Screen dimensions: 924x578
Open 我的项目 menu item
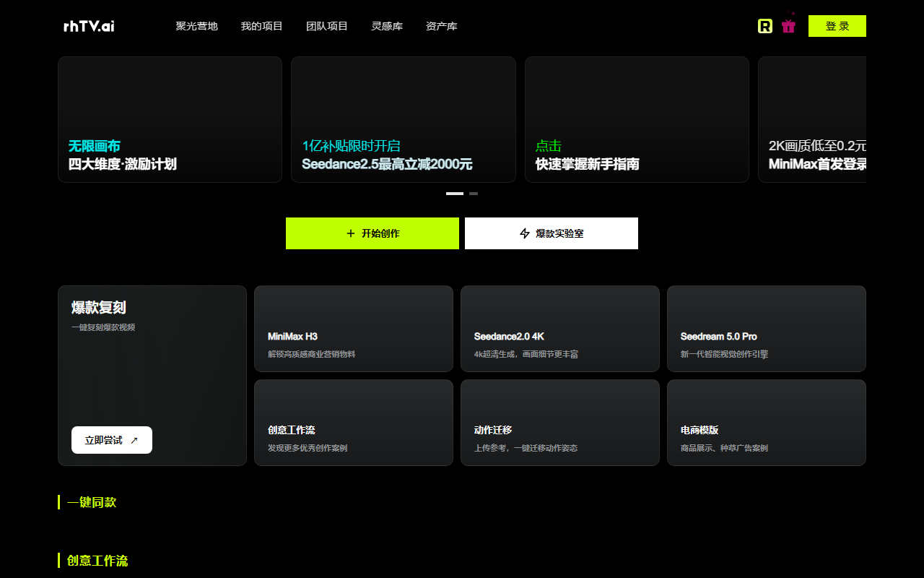[261, 26]
